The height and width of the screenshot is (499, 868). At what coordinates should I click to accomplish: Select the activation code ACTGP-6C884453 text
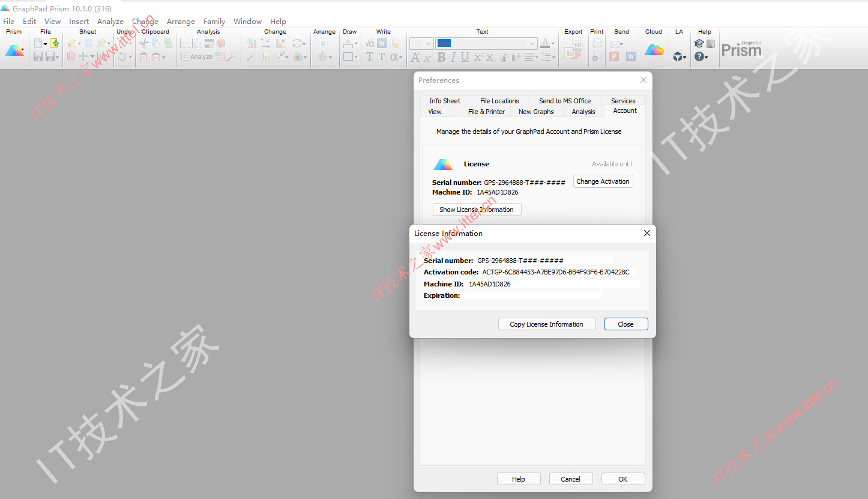coord(556,272)
